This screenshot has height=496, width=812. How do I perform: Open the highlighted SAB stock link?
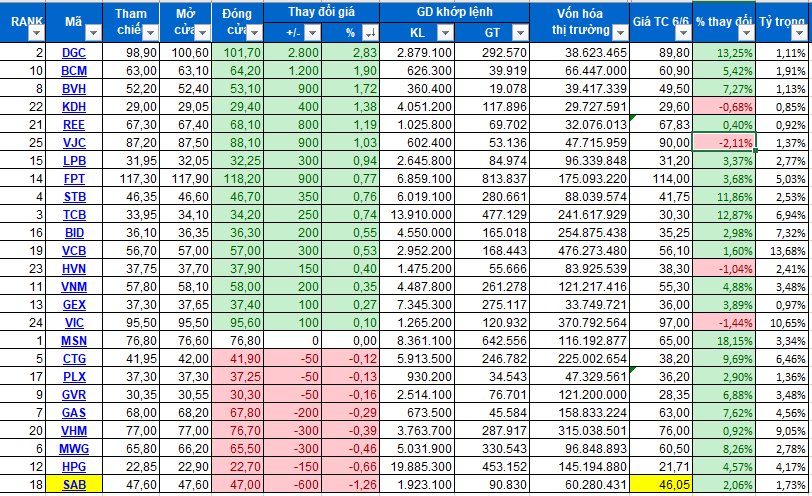tap(74, 485)
